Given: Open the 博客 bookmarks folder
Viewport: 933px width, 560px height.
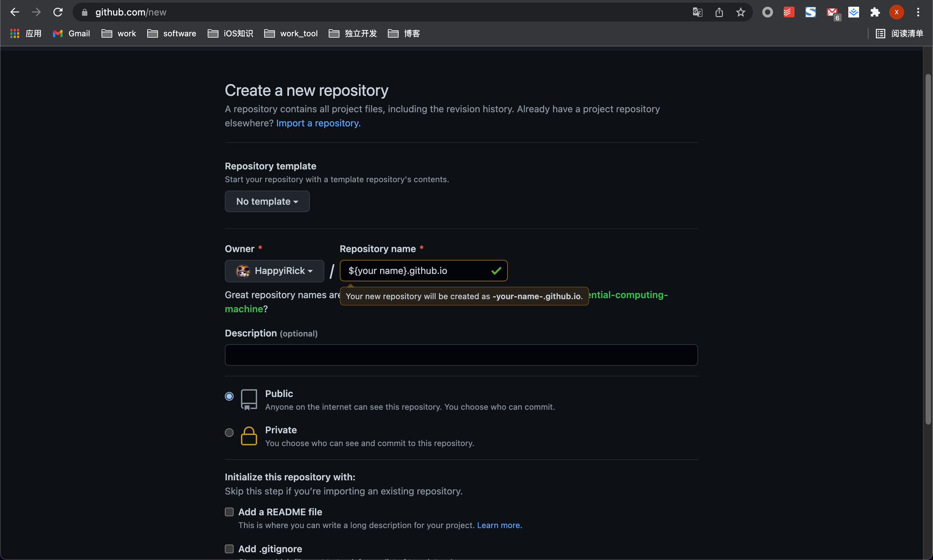Looking at the screenshot, I should pyautogui.click(x=404, y=34).
